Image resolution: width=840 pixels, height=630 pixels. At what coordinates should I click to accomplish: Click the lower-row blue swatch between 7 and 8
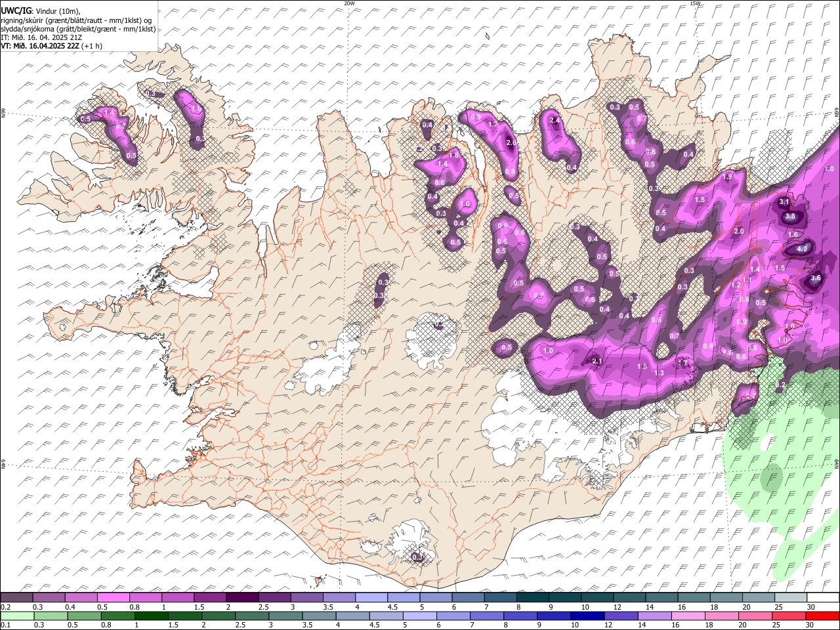(x=487, y=616)
